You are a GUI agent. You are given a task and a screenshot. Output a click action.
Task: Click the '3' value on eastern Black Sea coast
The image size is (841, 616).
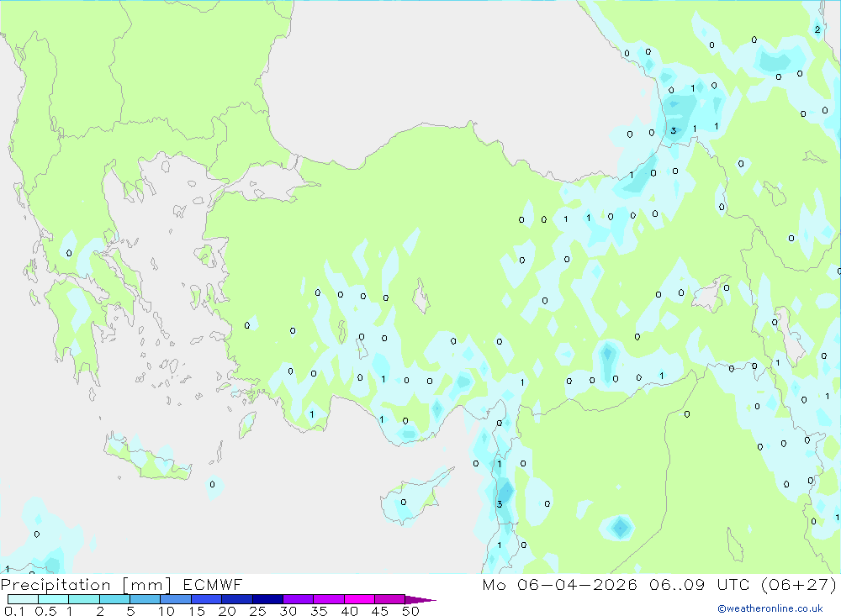673,130
